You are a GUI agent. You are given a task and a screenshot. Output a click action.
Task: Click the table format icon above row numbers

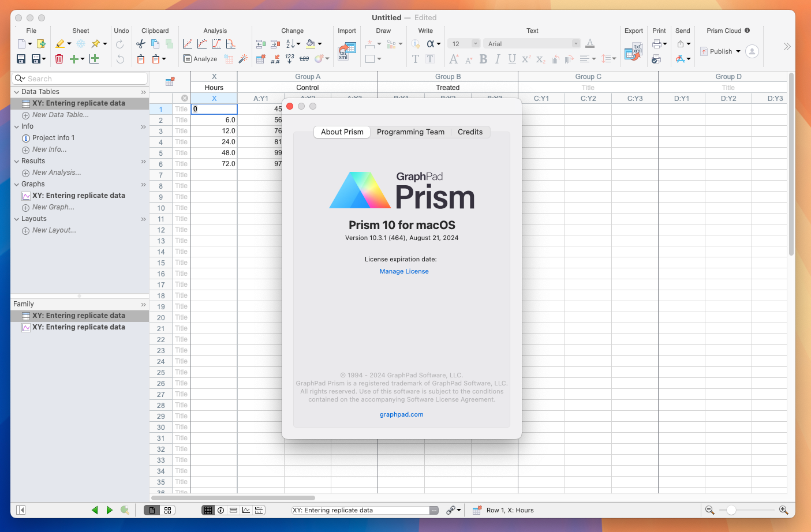coord(170,82)
